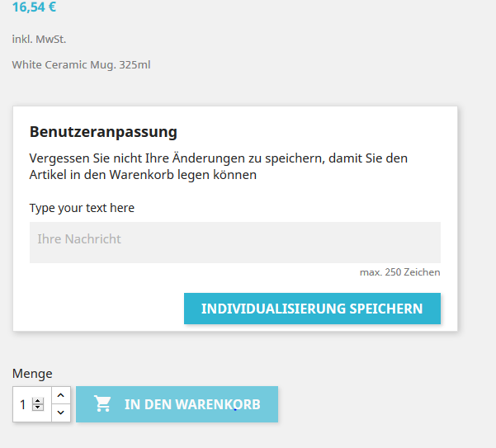Click the 'Ihre Nachricht' message text area

pyautogui.click(x=234, y=242)
